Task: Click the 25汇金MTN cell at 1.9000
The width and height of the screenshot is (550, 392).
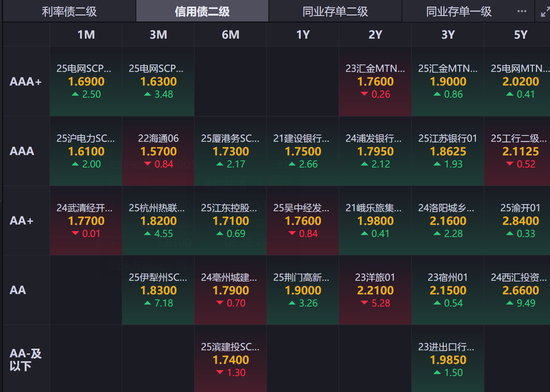Action: [x=448, y=82]
